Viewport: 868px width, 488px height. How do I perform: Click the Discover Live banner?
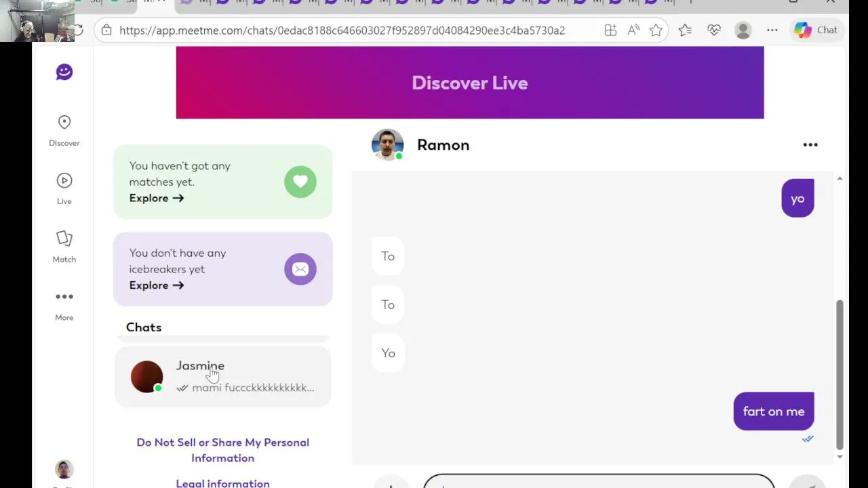(x=470, y=83)
